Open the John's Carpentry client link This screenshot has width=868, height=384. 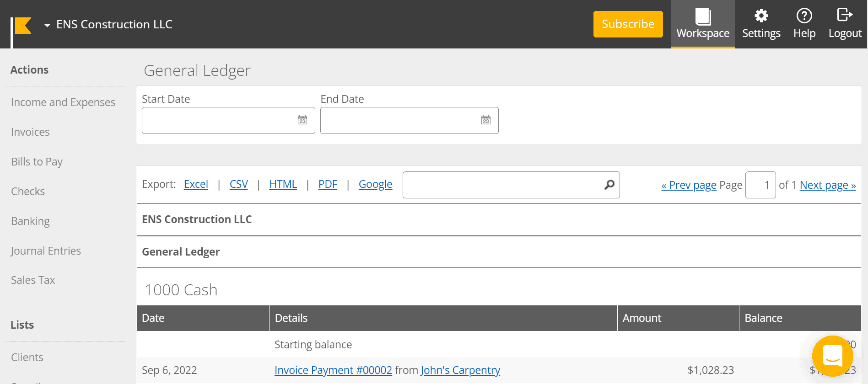pos(460,370)
